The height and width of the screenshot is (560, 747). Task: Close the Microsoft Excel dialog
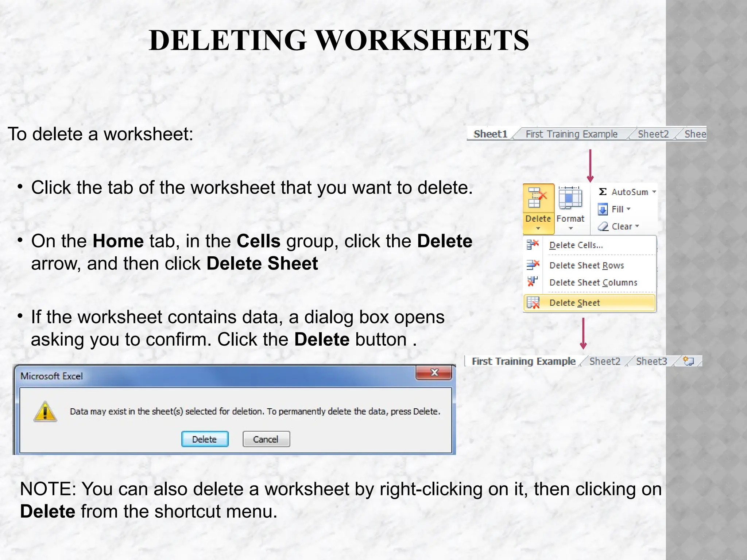click(434, 373)
